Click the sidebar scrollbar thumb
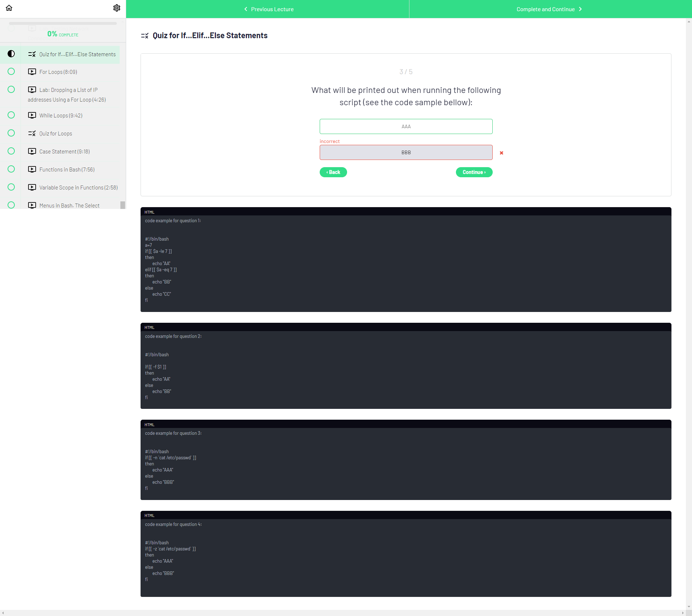 pos(123,205)
